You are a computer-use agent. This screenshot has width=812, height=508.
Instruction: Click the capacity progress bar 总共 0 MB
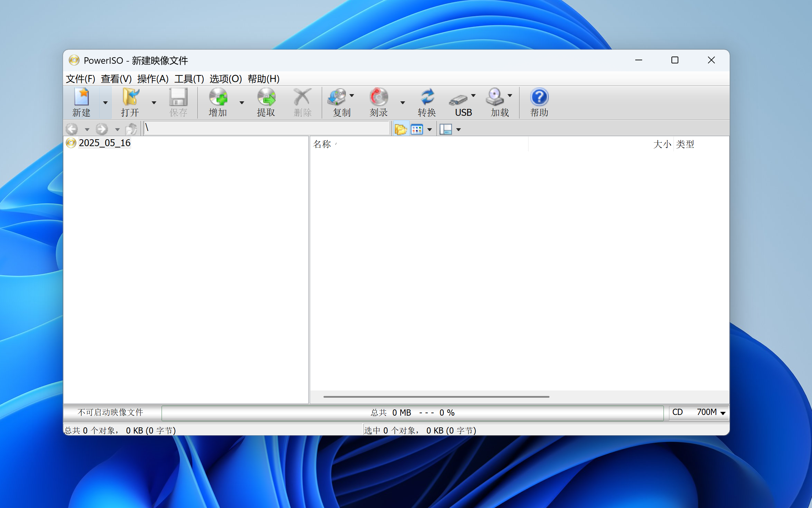tap(413, 413)
